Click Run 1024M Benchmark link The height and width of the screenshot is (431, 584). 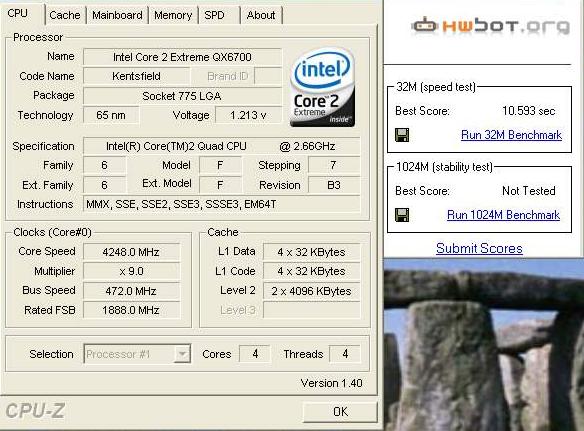(x=503, y=215)
